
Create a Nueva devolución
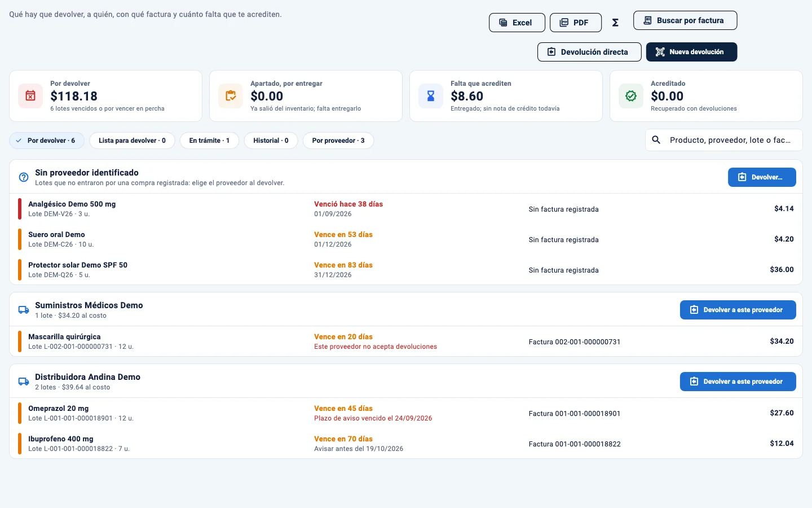pos(691,52)
